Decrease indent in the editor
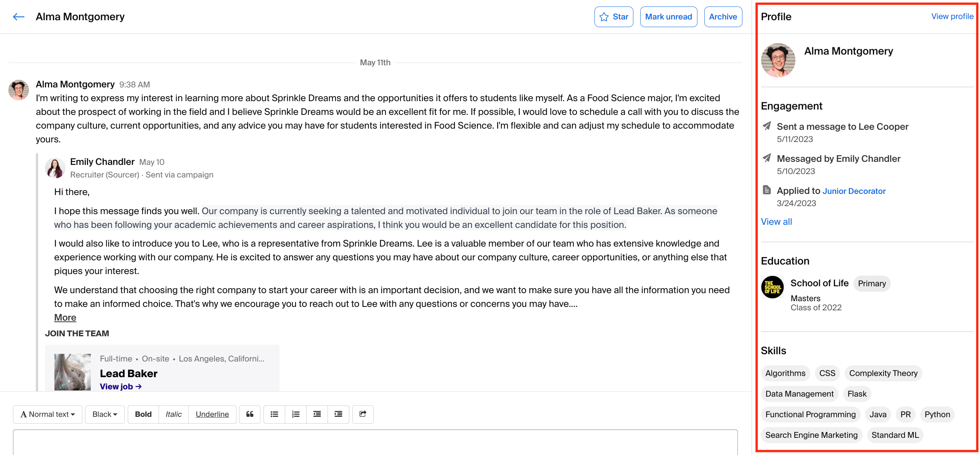Image resolution: width=980 pixels, height=455 pixels. pos(317,415)
